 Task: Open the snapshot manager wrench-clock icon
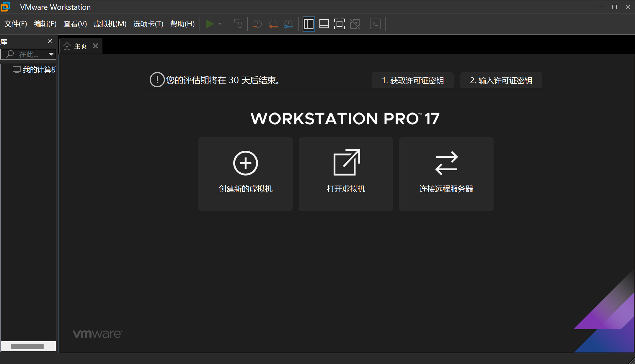288,24
